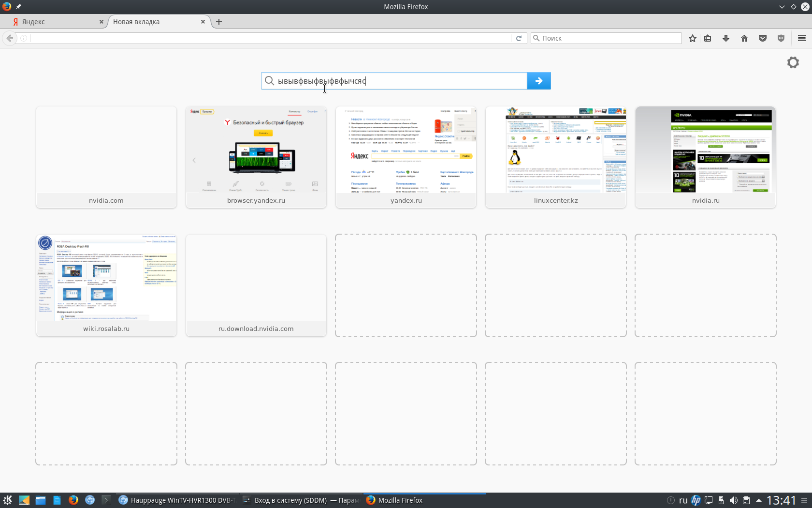The image size is (812, 508).
Task: Select the Новая вкладка tab
Action: coord(157,22)
